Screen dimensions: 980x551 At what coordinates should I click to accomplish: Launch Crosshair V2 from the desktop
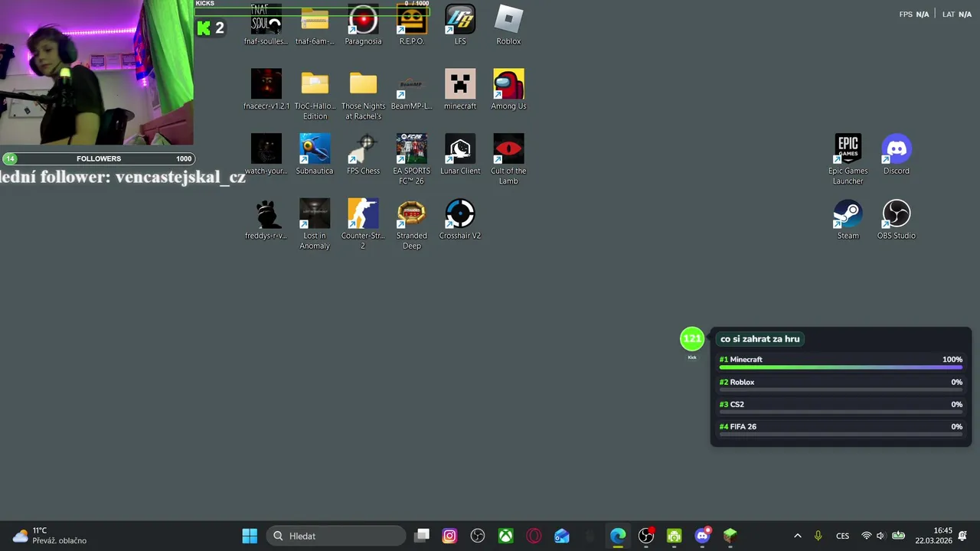click(460, 219)
